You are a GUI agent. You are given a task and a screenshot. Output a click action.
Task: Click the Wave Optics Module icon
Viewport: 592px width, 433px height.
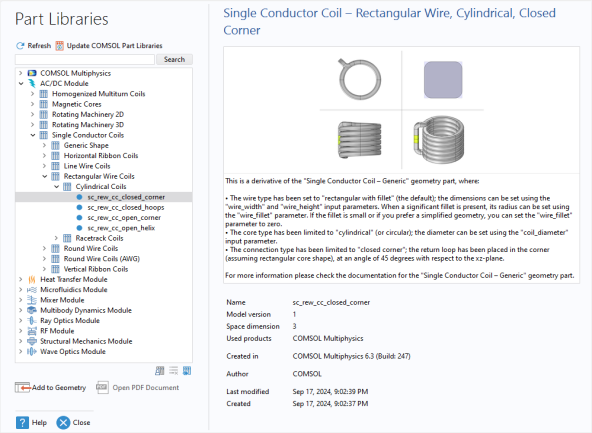32,351
